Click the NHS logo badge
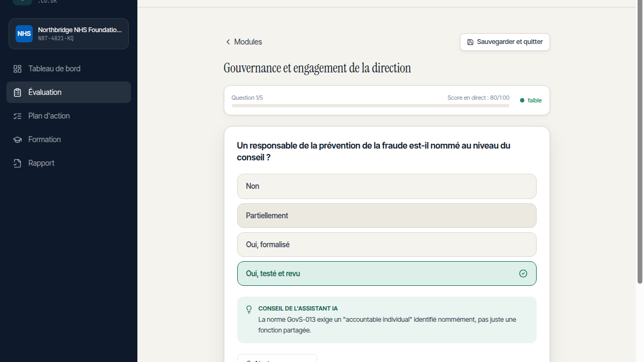Viewport: 644px width, 362px height. pyautogui.click(x=24, y=34)
